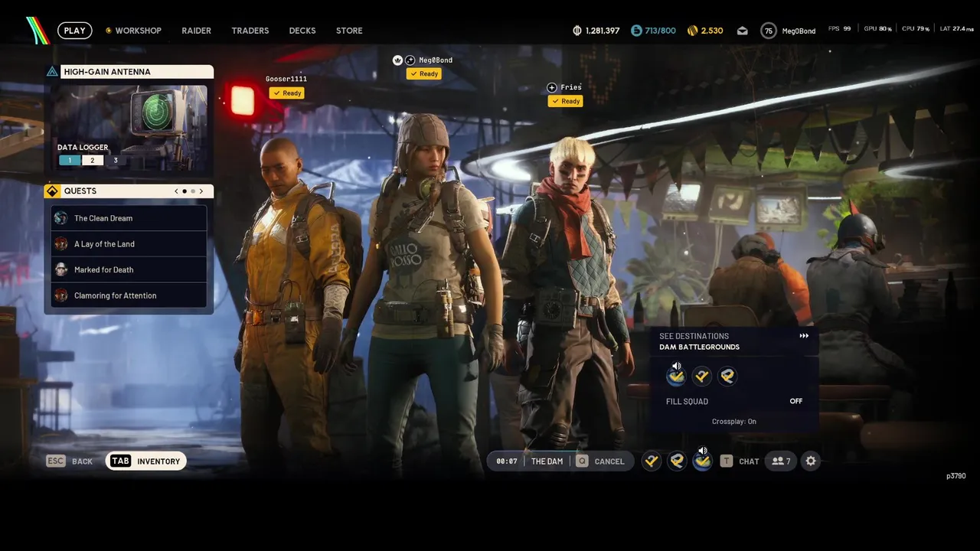
Task: Click first squad avatar in bottom bar
Action: coord(652,461)
